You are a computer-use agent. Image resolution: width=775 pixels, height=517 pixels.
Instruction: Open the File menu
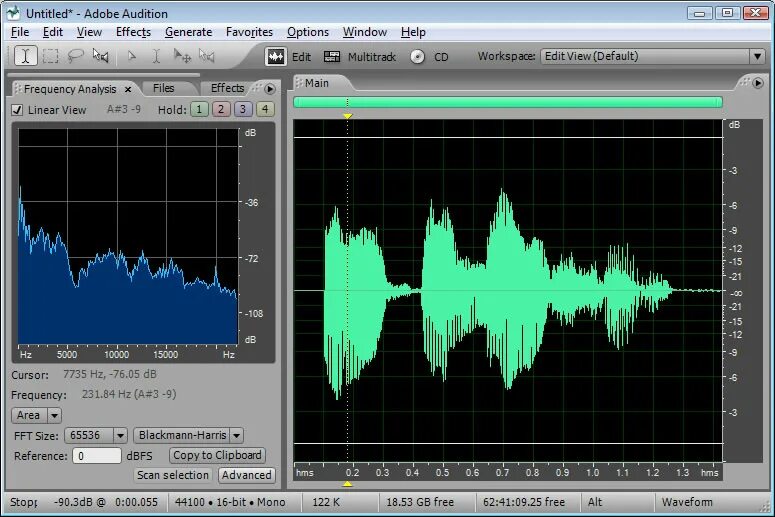click(x=20, y=32)
